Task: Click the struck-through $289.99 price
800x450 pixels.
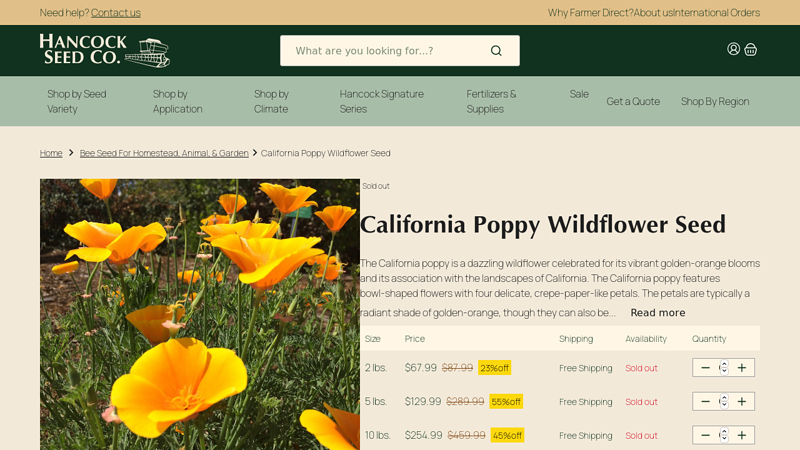Action: tap(465, 402)
